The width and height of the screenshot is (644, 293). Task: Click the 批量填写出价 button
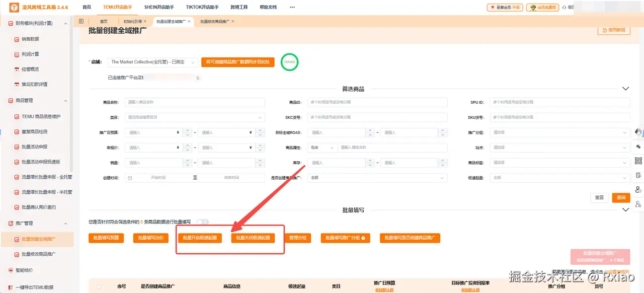(x=150, y=238)
